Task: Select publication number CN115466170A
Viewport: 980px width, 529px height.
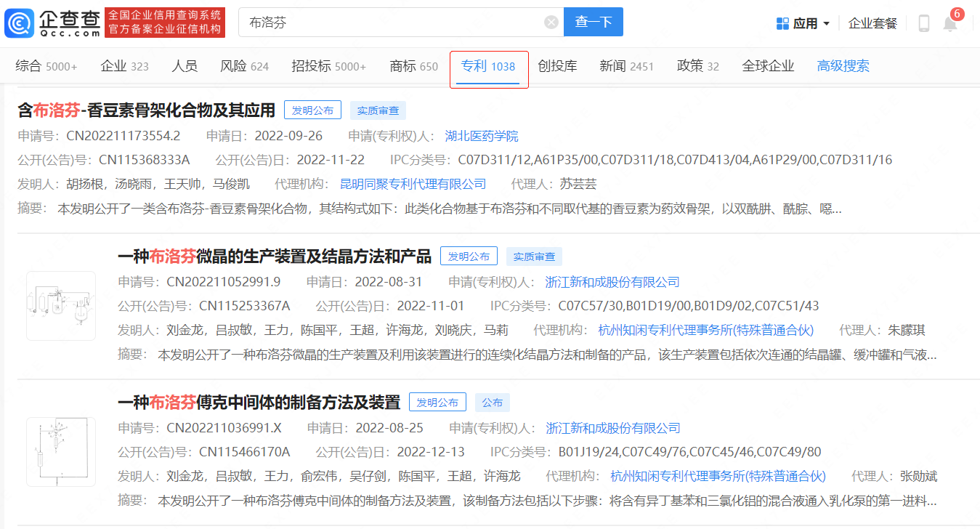Action: 244,452
